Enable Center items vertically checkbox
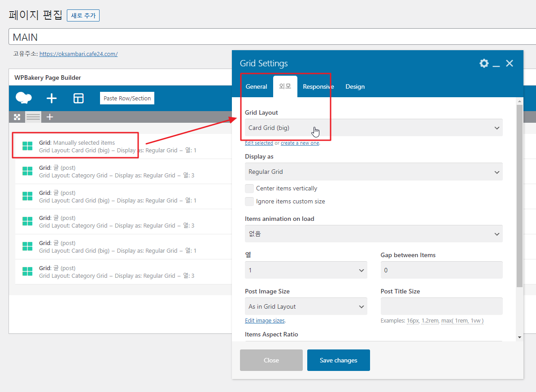This screenshot has width=536, height=392. coord(249,189)
